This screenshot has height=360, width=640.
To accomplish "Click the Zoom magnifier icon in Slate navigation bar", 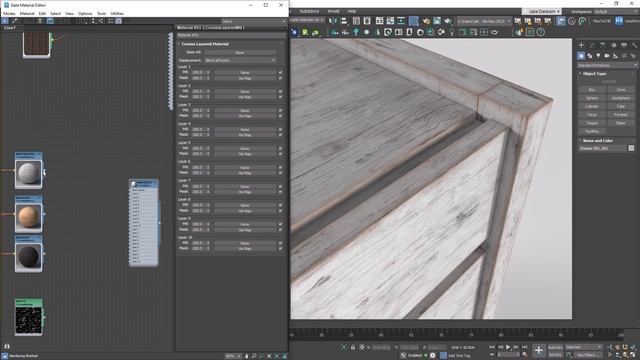I will pos(254,356).
